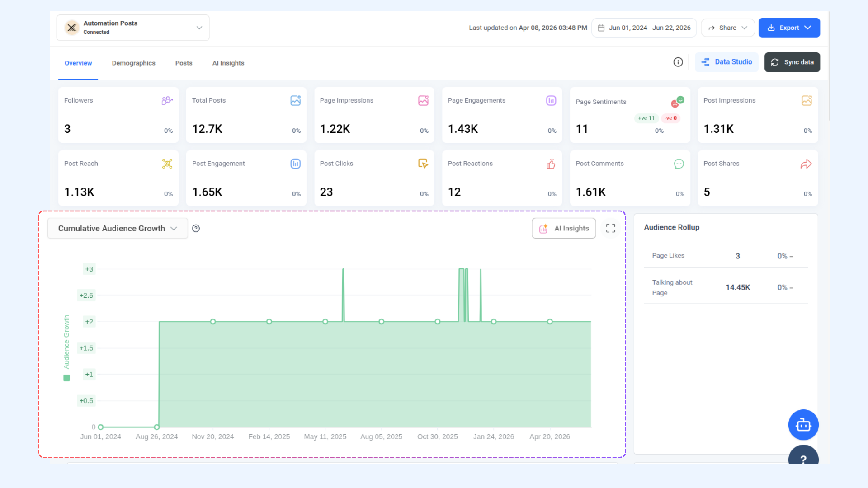Open the Automation Posts account dropdown
868x488 pixels.
(x=133, y=28)
